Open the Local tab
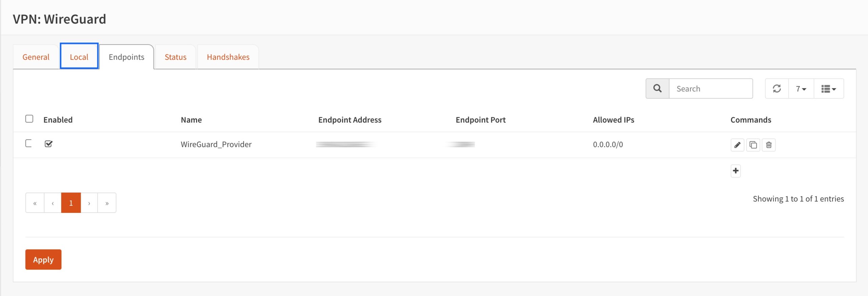 (79, 56)
